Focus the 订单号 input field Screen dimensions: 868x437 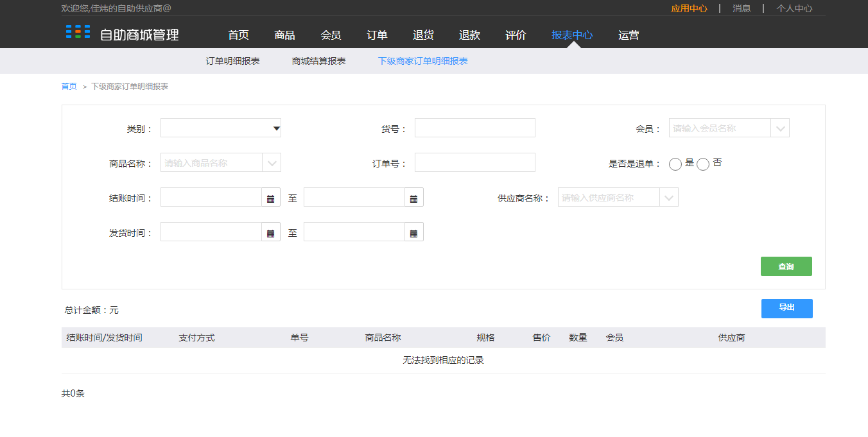pos(475,163)
